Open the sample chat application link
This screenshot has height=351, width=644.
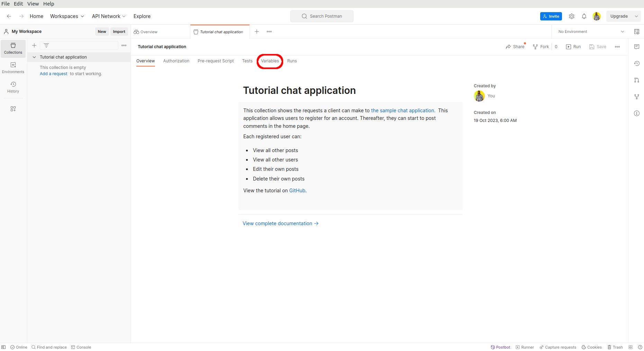tap(402, 111)
